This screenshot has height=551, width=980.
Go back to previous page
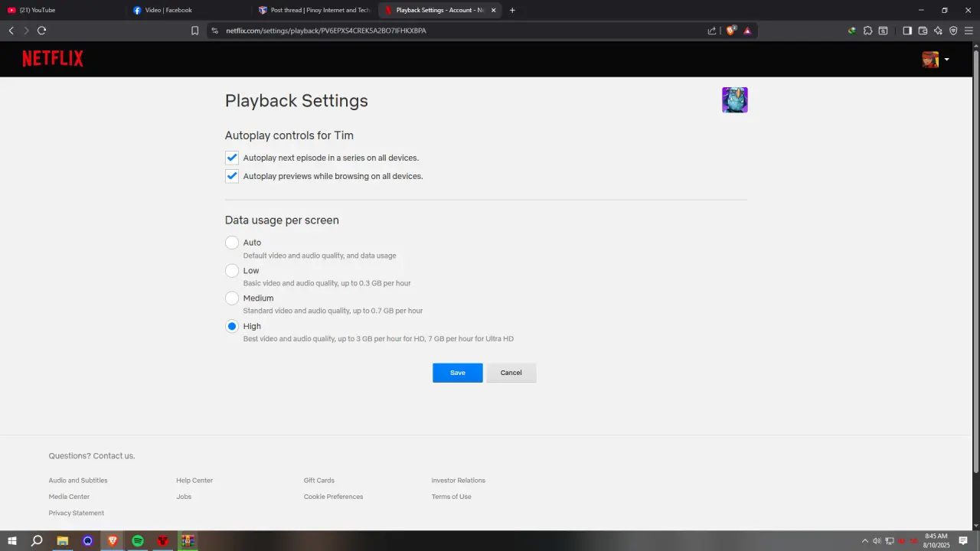click(11, 31)
